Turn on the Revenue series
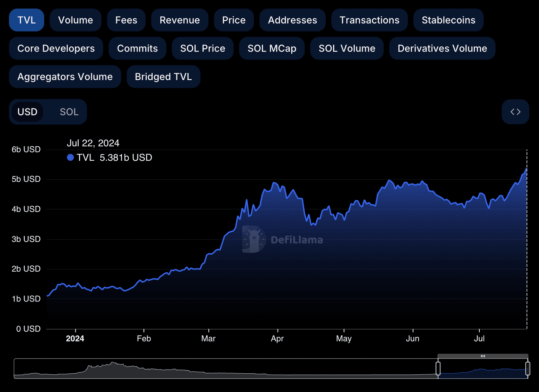The image size is (539, 392). (180, 20)
